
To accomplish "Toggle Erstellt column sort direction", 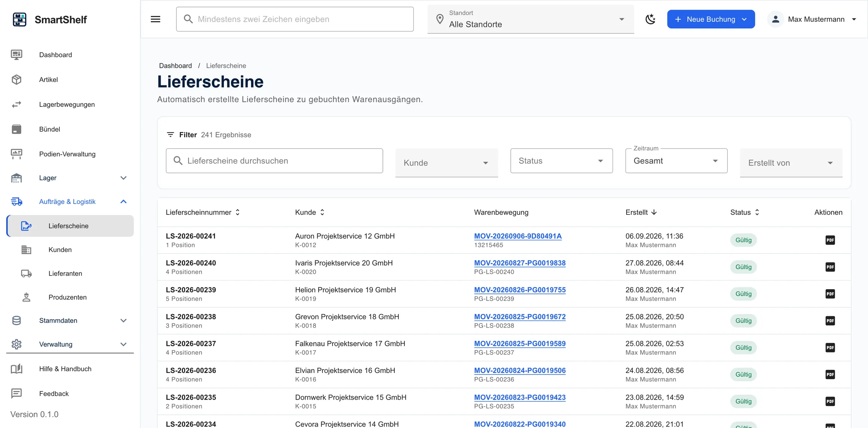I will pos(641,212).
